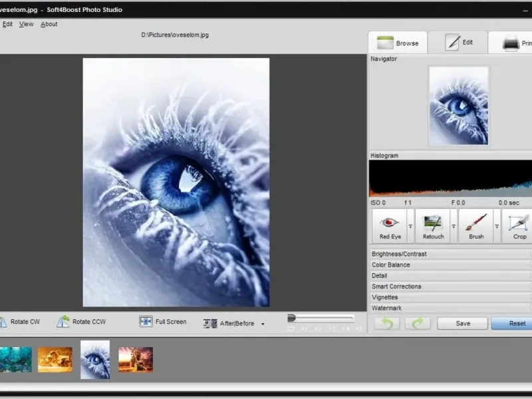The width and height of the screenshot is (532, 399).
Task: Click the Reset button
Action: coord(512,323)
